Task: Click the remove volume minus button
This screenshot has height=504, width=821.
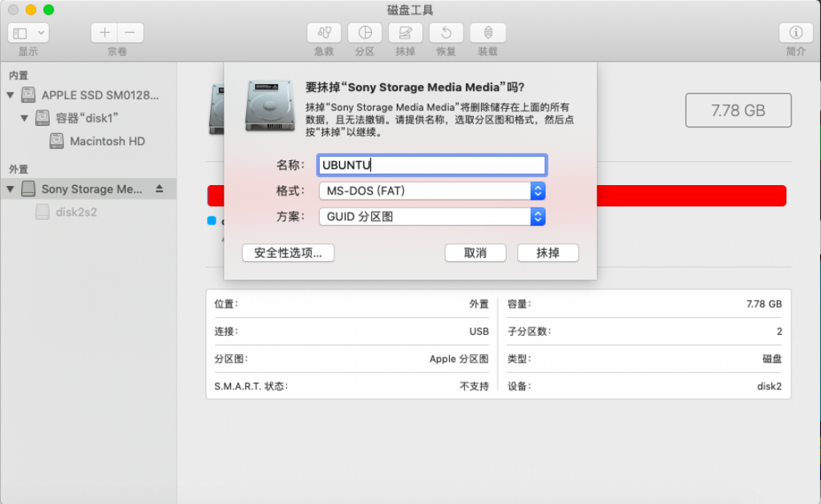Action: 131,33
